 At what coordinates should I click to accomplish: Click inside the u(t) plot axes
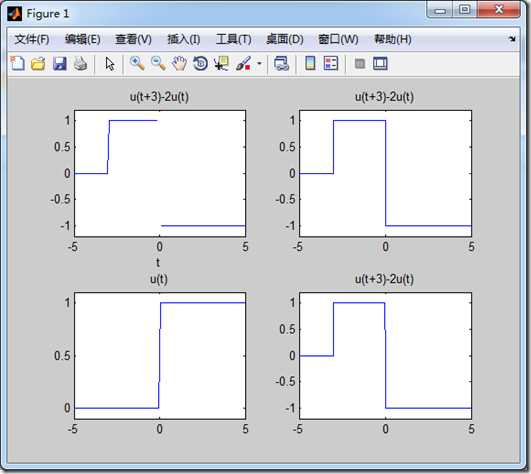pos(160,356)
